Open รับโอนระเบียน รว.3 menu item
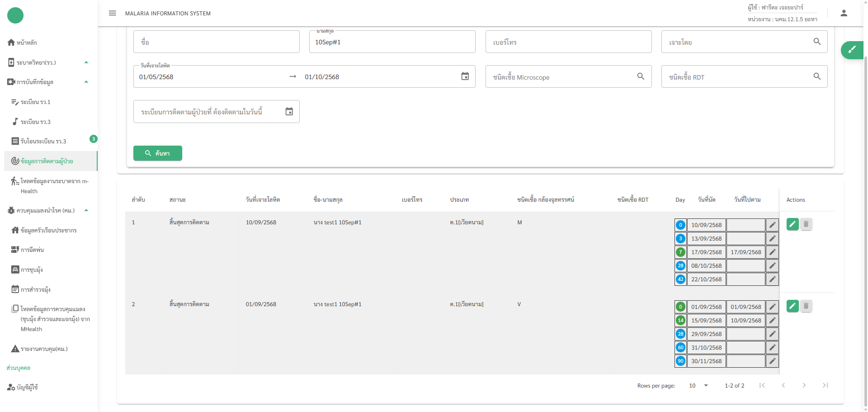This screenshot has height=412, width=868. pos(43,142)
